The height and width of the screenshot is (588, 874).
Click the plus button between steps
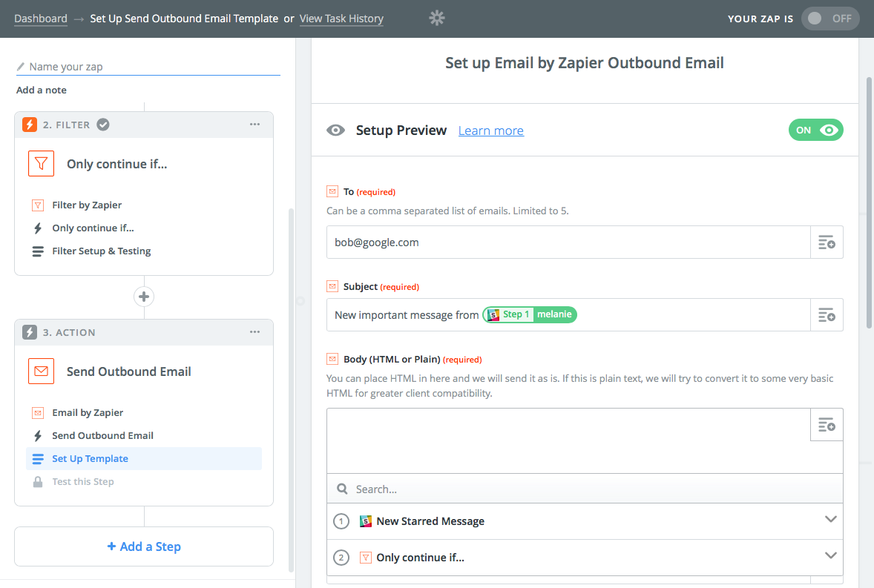tap(144, 297)
